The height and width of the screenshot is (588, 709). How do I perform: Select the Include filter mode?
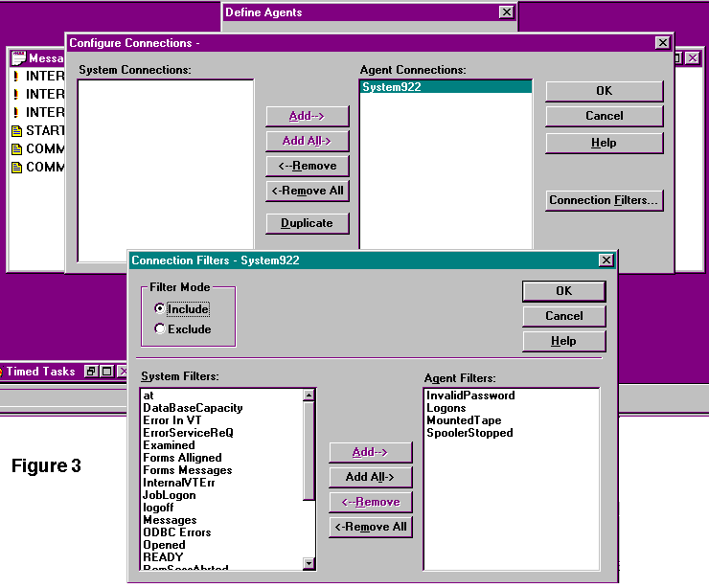pos(159,309)
